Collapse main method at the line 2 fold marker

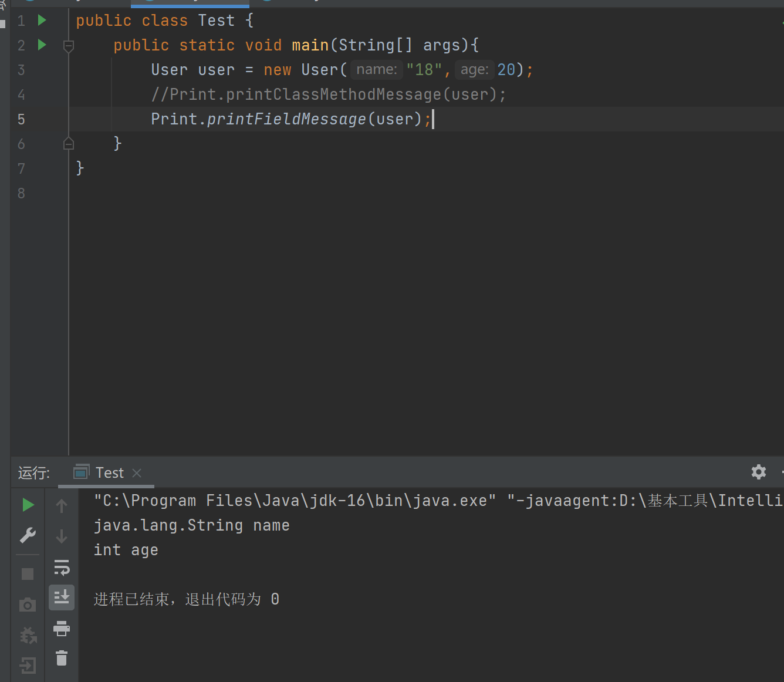point(68,45)
